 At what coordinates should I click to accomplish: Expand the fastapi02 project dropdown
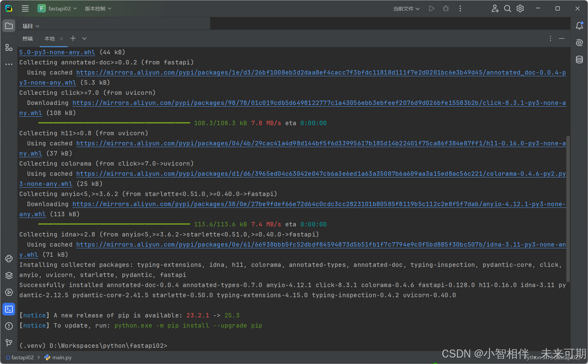point(57,8)
